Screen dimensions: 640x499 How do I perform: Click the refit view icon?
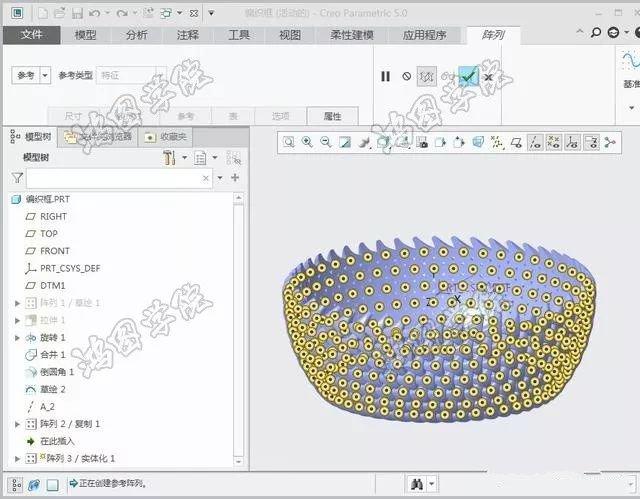click(x=288, y=142)
